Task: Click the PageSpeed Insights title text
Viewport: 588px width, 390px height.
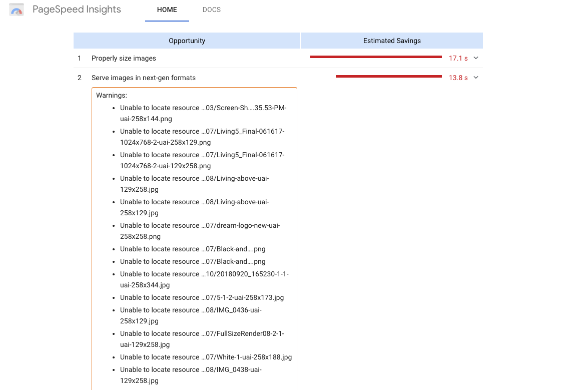Action: [x=77, y=10]
